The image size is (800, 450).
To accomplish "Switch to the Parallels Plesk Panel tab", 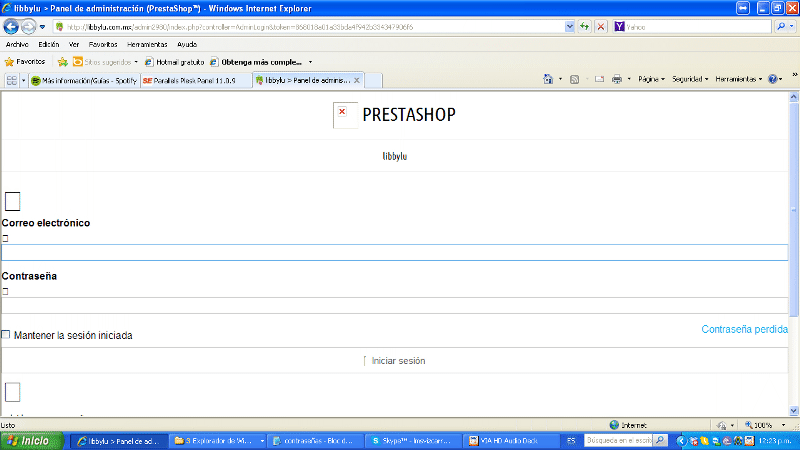I will (x=196, y=81).
